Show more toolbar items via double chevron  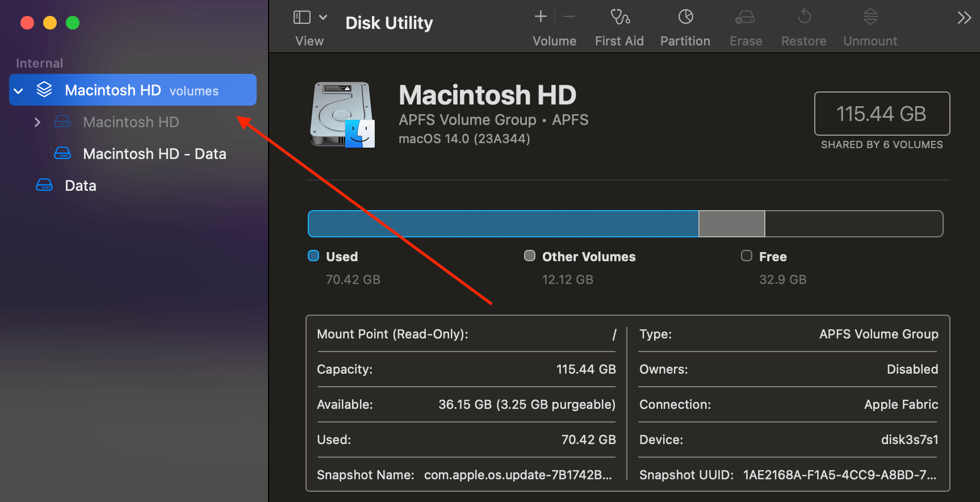[x=964, y=18]
